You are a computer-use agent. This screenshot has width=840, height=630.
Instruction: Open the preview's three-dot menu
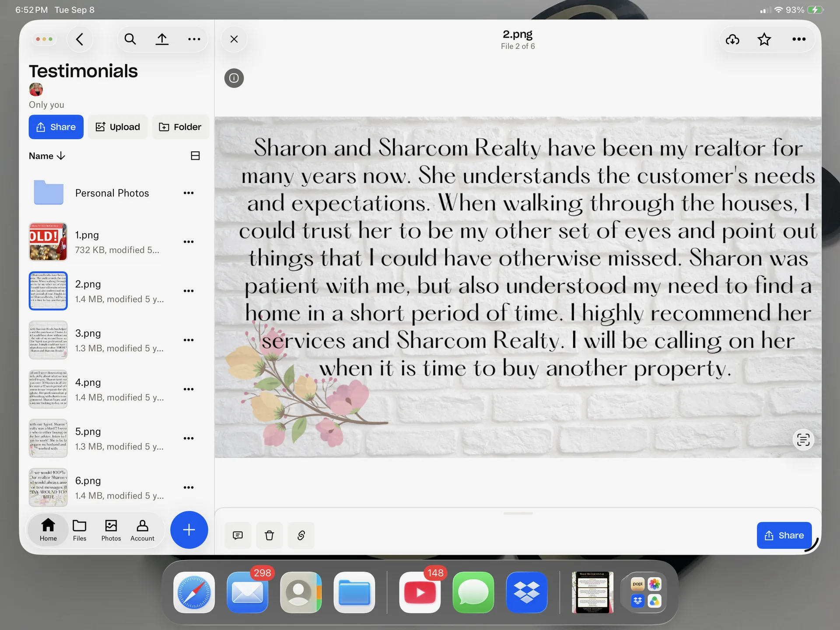(x=799, y=39)
